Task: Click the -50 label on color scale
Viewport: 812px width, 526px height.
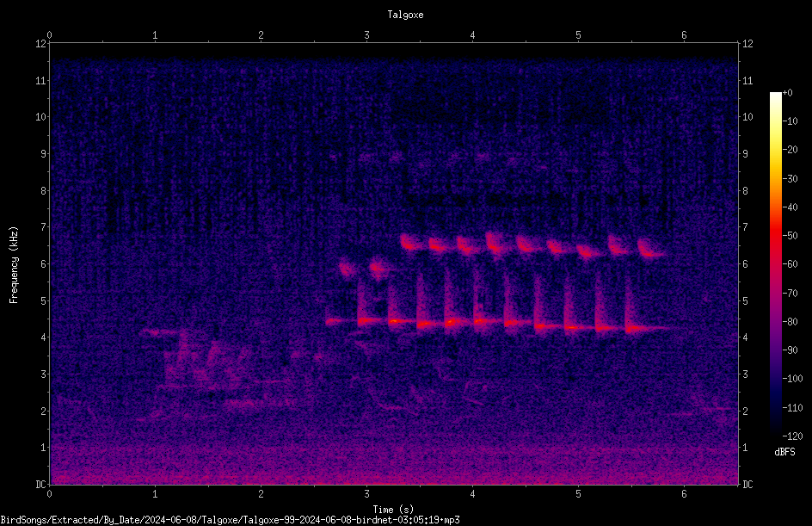Action: (790, 236)
